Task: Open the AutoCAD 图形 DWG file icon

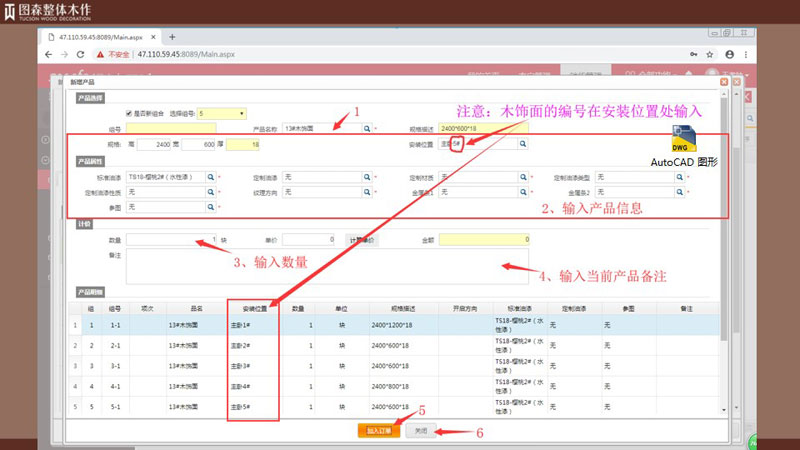Action: coord(685,139)
